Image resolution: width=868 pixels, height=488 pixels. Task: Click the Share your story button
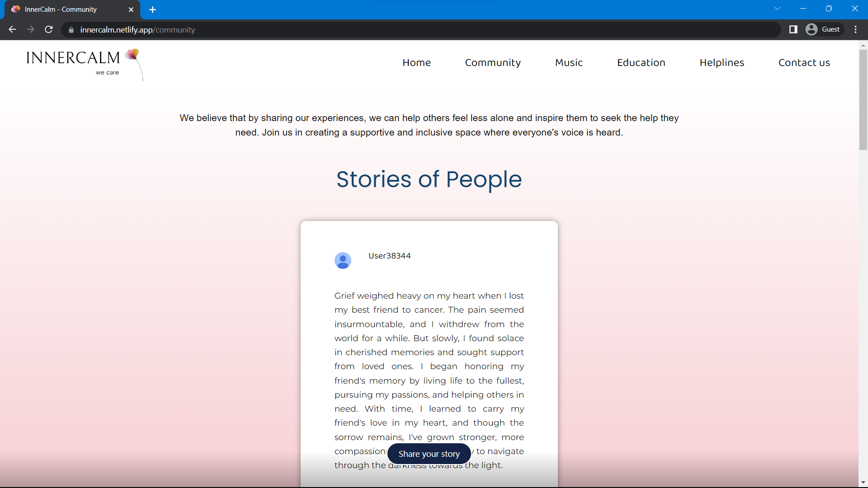[429, 454]
